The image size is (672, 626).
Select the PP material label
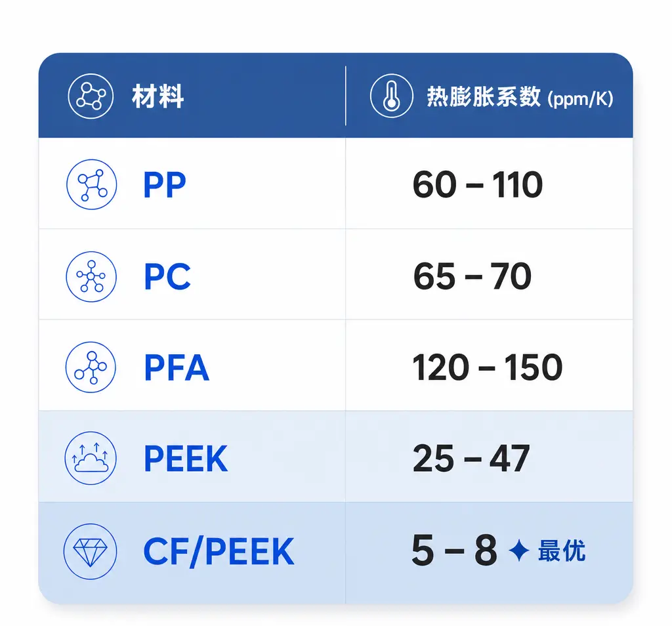[165, 184]
